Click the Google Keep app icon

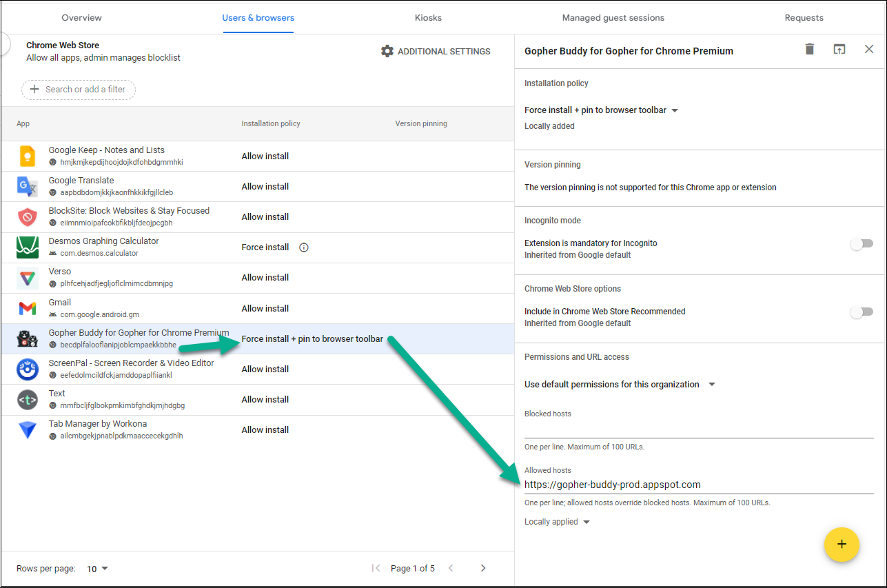(27, 156)
